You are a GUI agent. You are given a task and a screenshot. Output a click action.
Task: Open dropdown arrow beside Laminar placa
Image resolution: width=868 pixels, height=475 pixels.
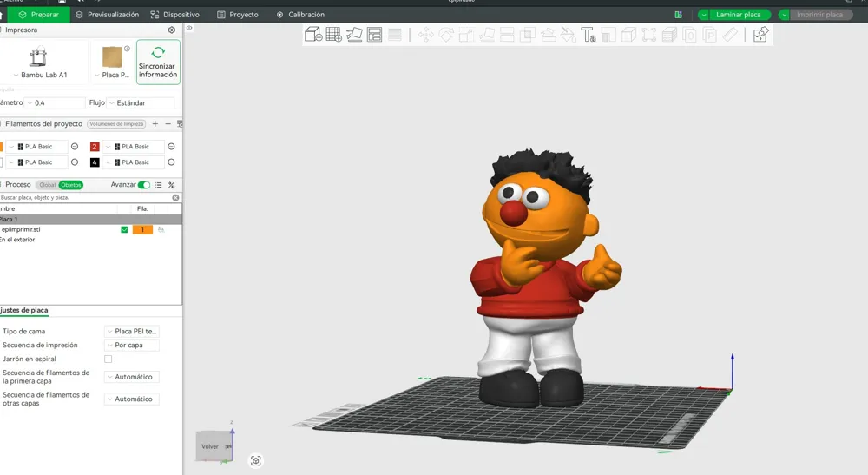pos(704,15)
